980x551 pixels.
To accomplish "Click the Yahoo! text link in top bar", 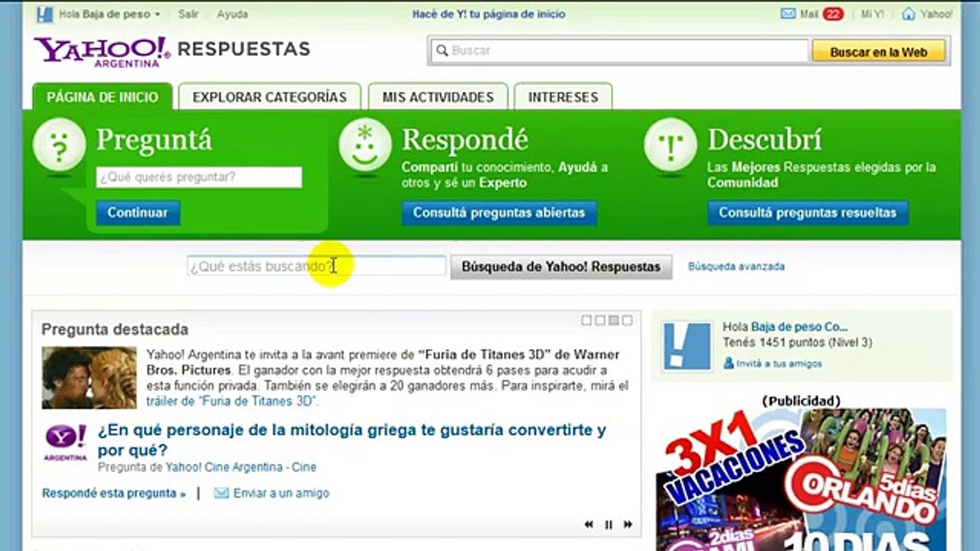I will pos(936,14).
